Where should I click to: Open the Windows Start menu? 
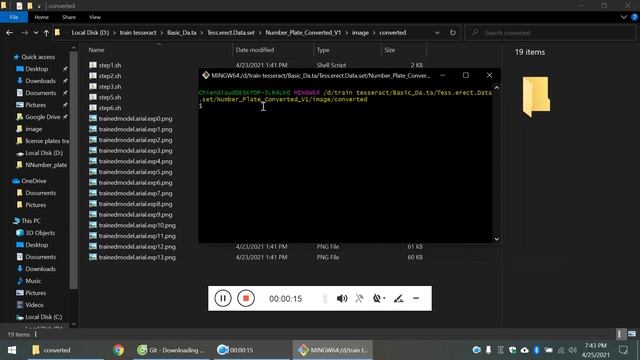(12, 350)
